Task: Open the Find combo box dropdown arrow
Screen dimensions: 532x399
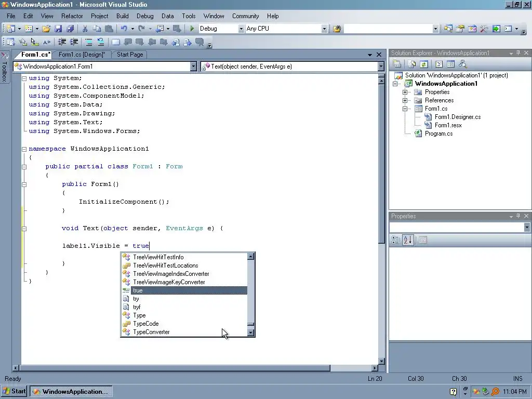Action: (436, 29)
